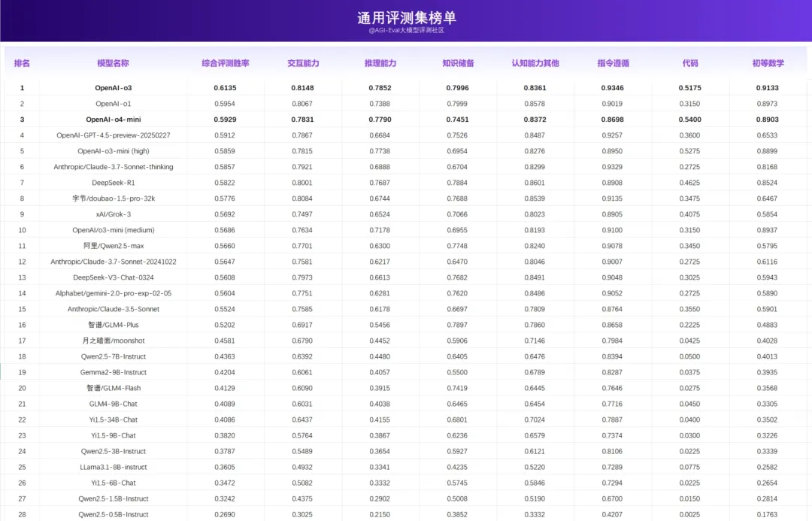Click the 知识储备 column header
This screenshot has width=812, height=521.
458,63
